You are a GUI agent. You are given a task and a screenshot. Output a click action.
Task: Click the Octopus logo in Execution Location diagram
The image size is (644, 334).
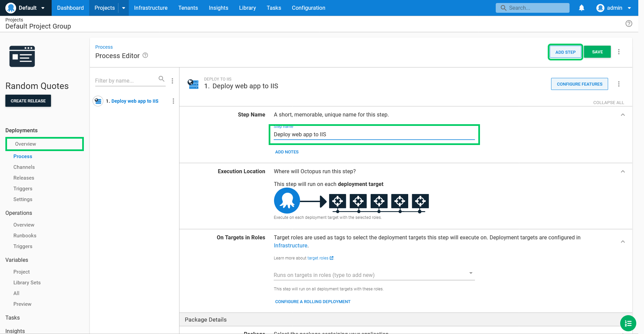(287, 201)
